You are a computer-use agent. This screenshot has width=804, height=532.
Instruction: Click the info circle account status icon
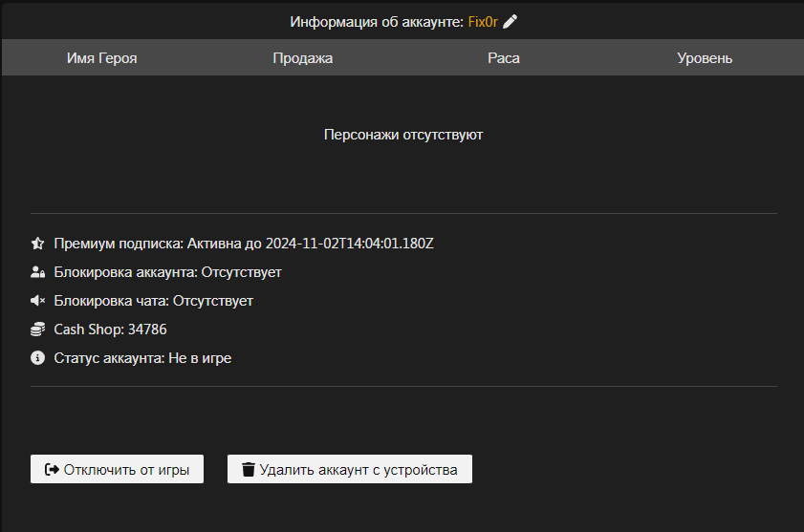click(38, 358)
